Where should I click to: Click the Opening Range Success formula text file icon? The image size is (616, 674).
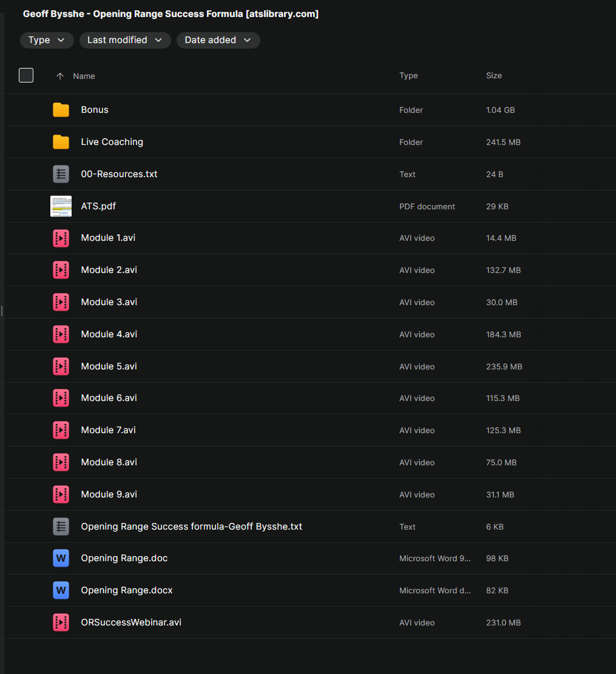pos(61,527)
